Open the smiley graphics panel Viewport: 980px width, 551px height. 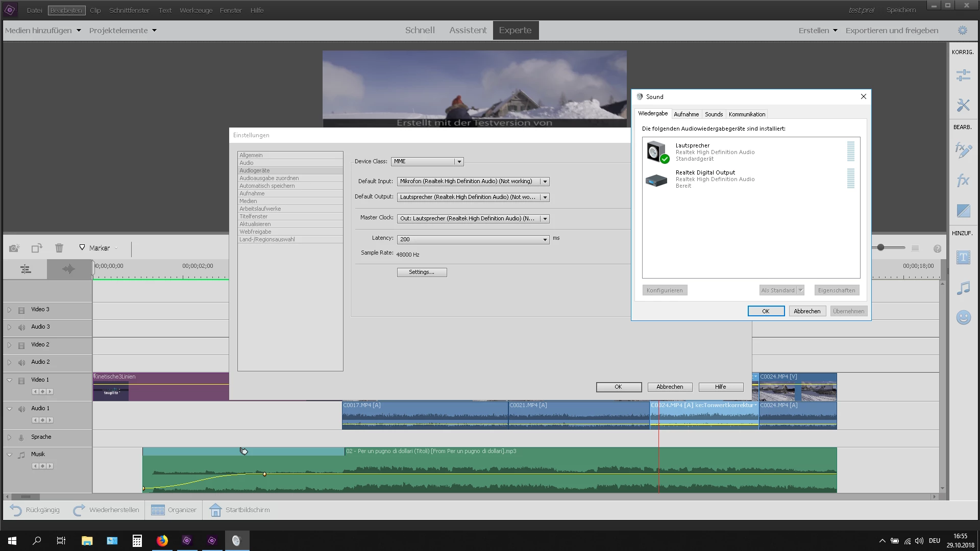[963, 317]
